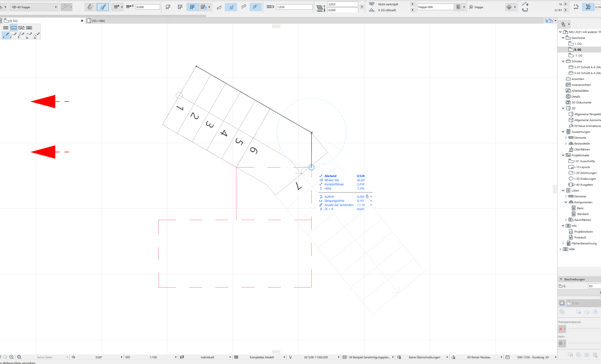
Task: Toggle the highlighted end-step connection option
Action: 255,7
